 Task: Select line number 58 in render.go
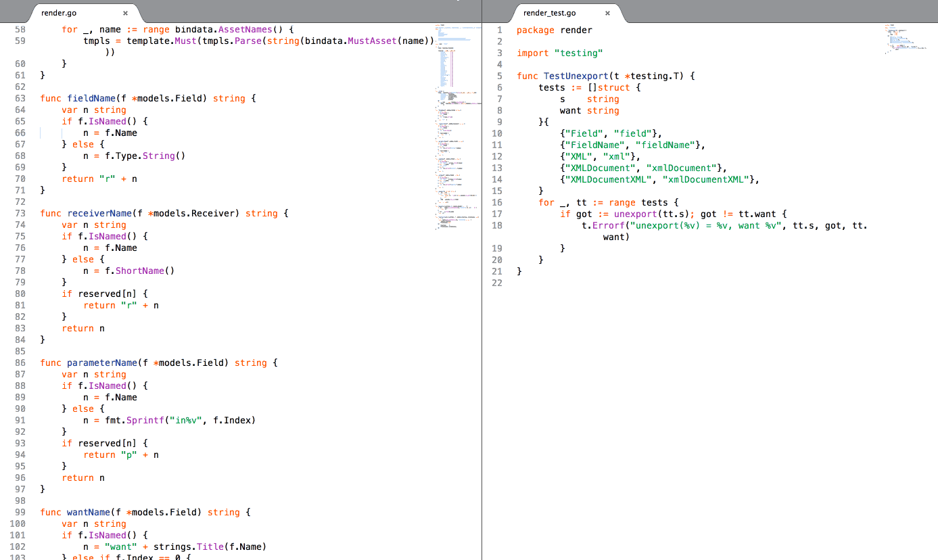click(20, 29)
